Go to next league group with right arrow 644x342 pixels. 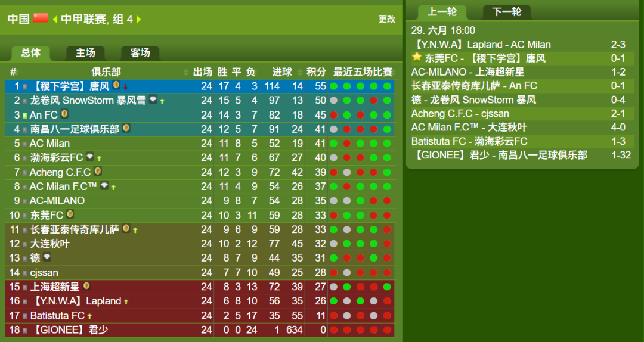click(x=139, y=19)
